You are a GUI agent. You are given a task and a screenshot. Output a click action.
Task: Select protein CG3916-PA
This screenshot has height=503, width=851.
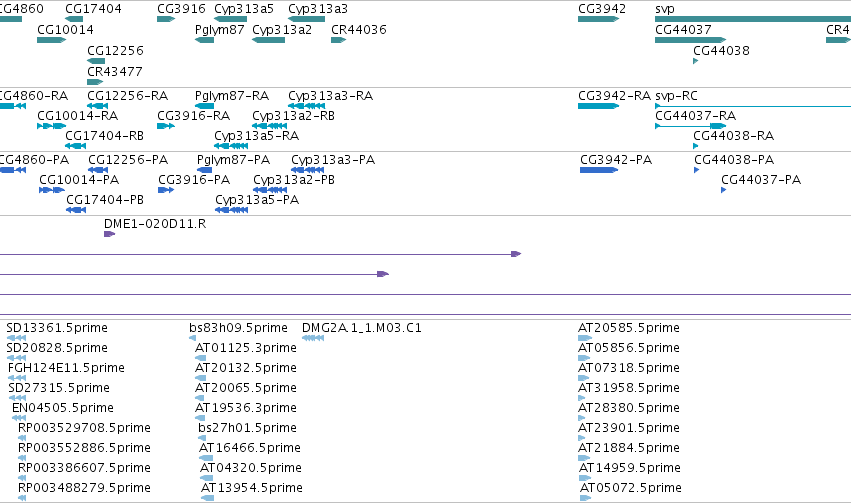pyautogui.click(x=166, y=190)
